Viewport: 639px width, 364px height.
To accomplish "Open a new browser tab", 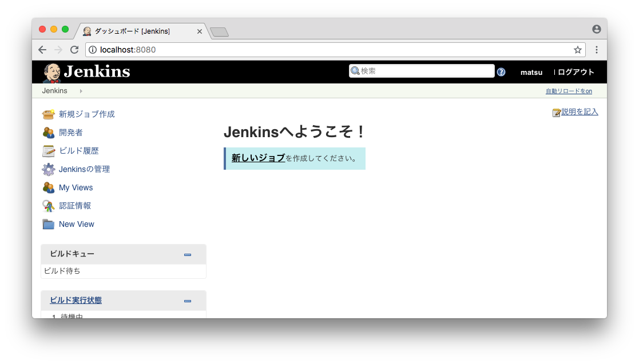I will (x=219, y=32).
